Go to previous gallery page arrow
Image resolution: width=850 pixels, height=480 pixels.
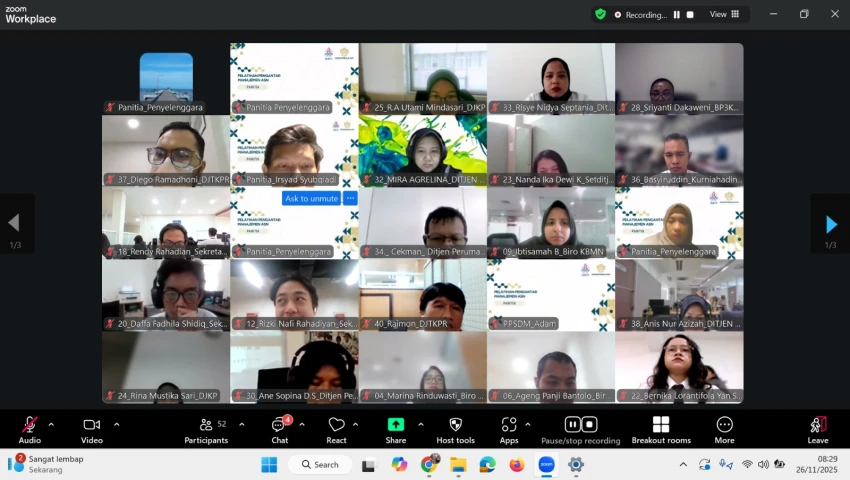(15, 223)
